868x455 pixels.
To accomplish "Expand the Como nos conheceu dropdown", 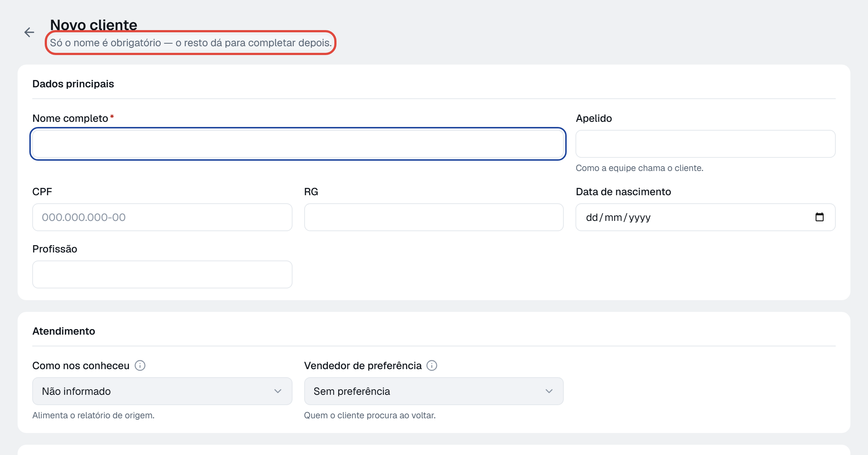I will [162, 391].
